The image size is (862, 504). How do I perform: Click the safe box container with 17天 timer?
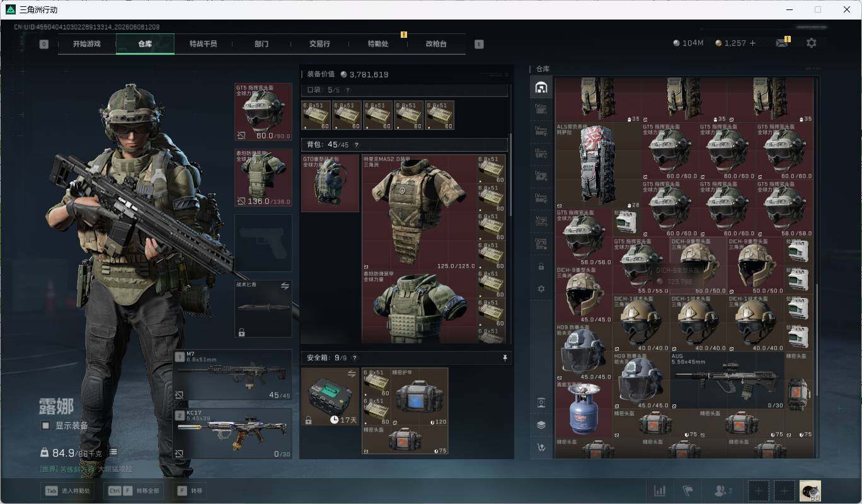coord(330,397)
